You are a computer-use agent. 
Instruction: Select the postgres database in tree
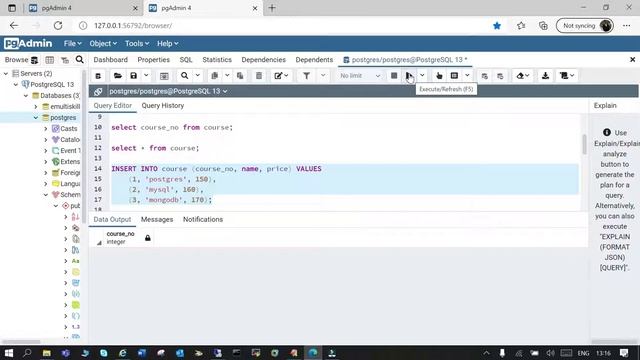tap(63, 118)
